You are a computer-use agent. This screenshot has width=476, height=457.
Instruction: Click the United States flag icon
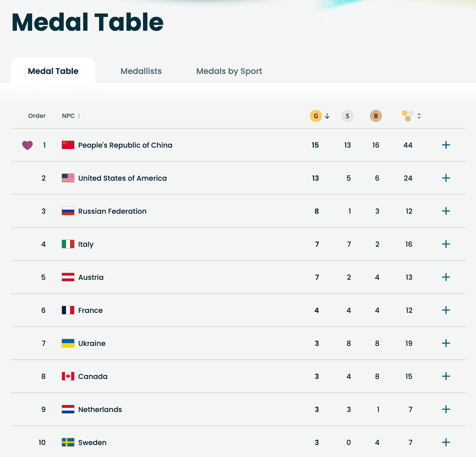tap(68, 178)
